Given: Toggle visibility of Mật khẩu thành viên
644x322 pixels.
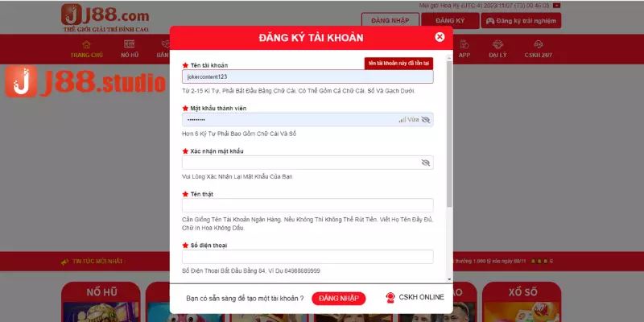Looking at the screenshot, I should coord(426,119).
